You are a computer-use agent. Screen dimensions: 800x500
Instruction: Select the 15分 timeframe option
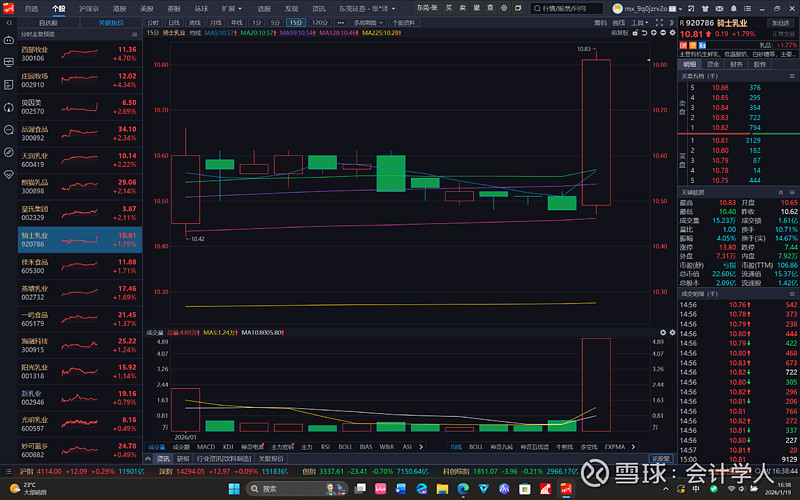[x=295, y=21]
